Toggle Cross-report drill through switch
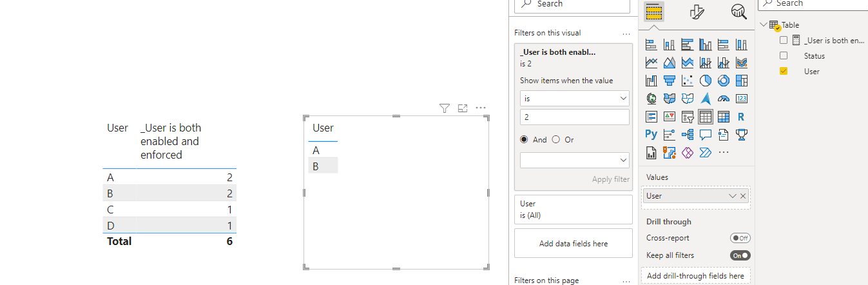The image size is (868, 285). [x=740, y=238]
